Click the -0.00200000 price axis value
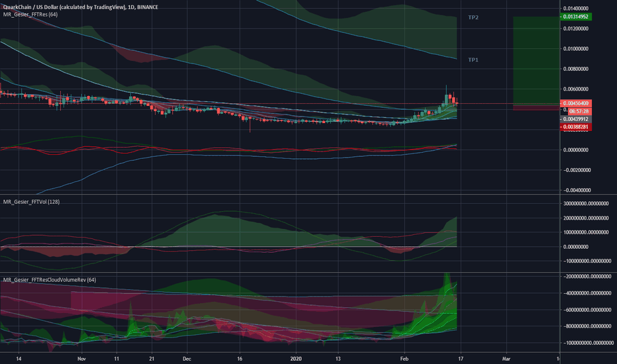617x364 pixels. click(x=576, y=170)
